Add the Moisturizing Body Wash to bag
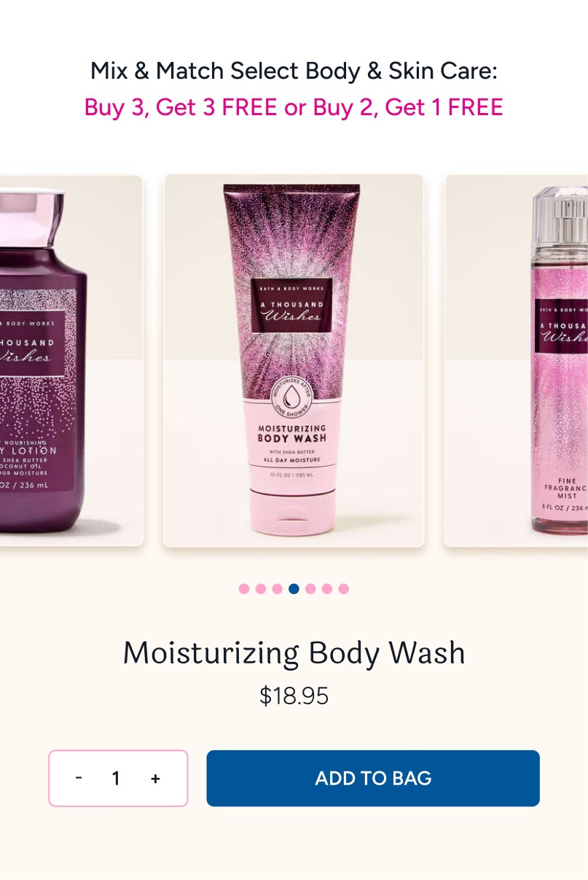 (373, 778)
